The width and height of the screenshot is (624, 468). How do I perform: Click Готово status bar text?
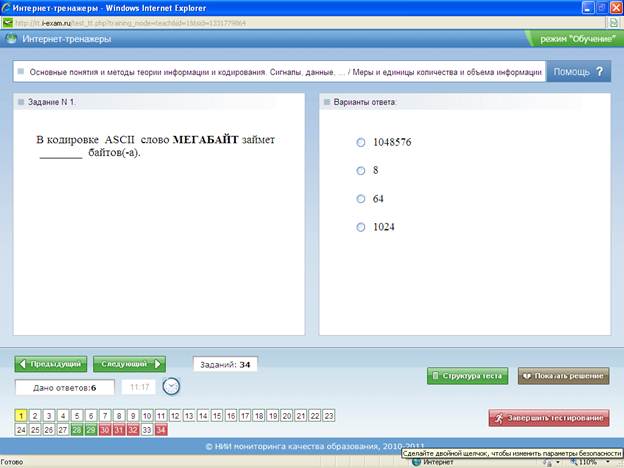[x=12, y=462]
